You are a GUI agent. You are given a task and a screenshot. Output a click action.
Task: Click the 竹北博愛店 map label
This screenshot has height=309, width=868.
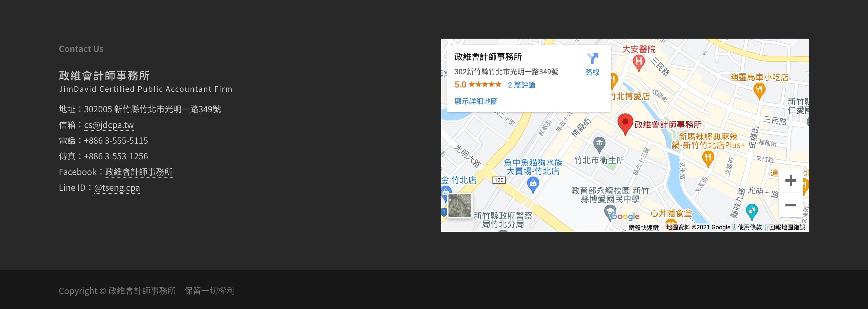click(631, 97)
